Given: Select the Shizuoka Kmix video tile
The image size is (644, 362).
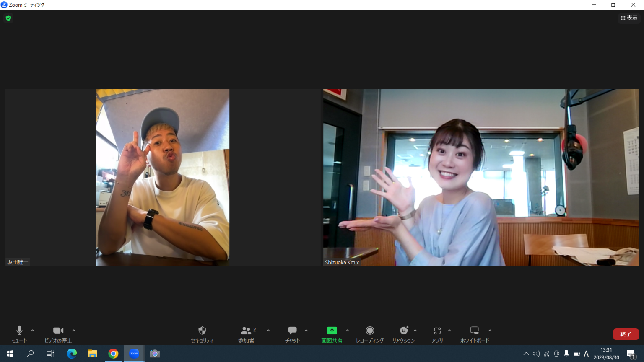Looking at the screenshot, I should [480, 177].
